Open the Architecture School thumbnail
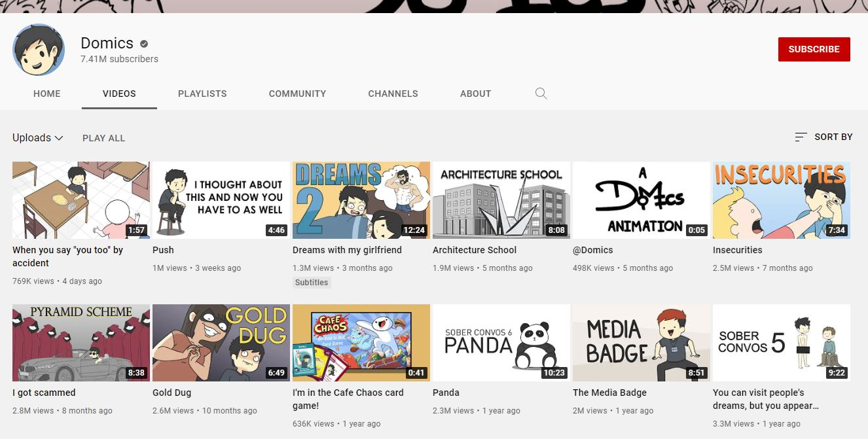Screen dimensions: 868x439 [x=501, y=200]
